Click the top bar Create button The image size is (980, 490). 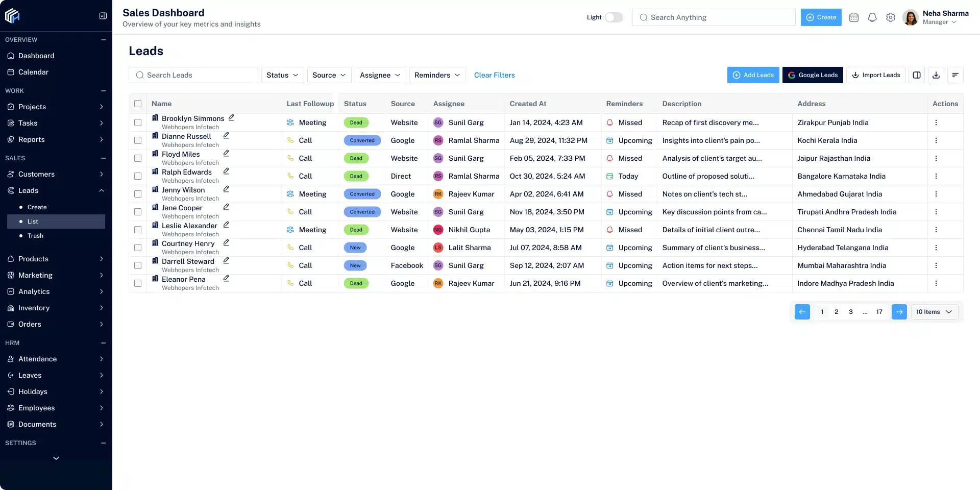coord(821,17)
